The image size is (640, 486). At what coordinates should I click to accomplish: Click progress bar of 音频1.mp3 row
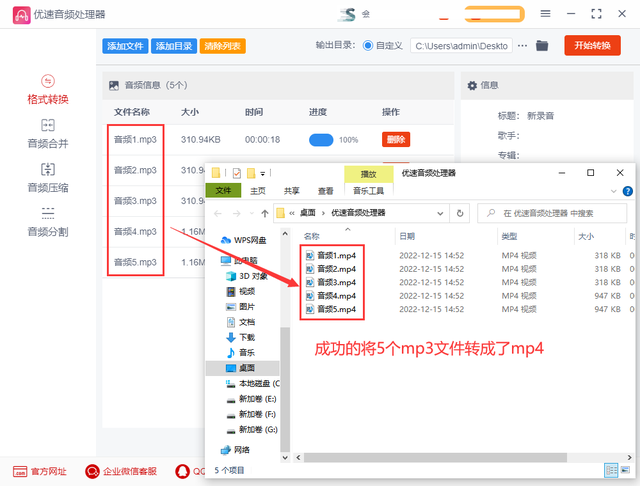[321, 140]
